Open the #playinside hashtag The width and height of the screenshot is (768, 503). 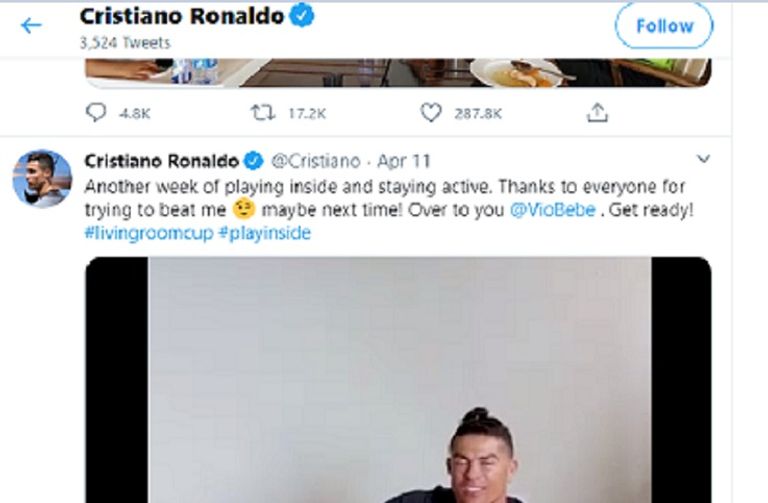264,233
